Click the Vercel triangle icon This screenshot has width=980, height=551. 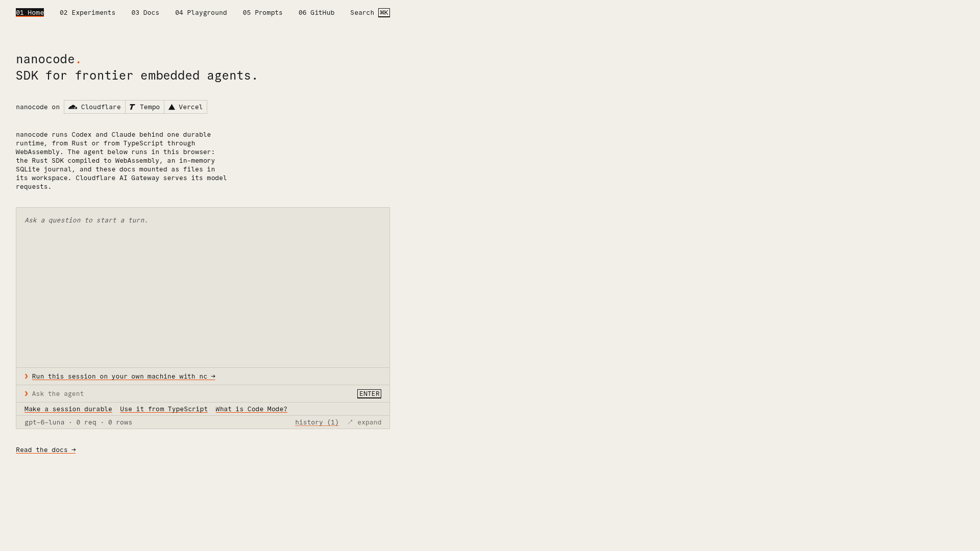171,107
